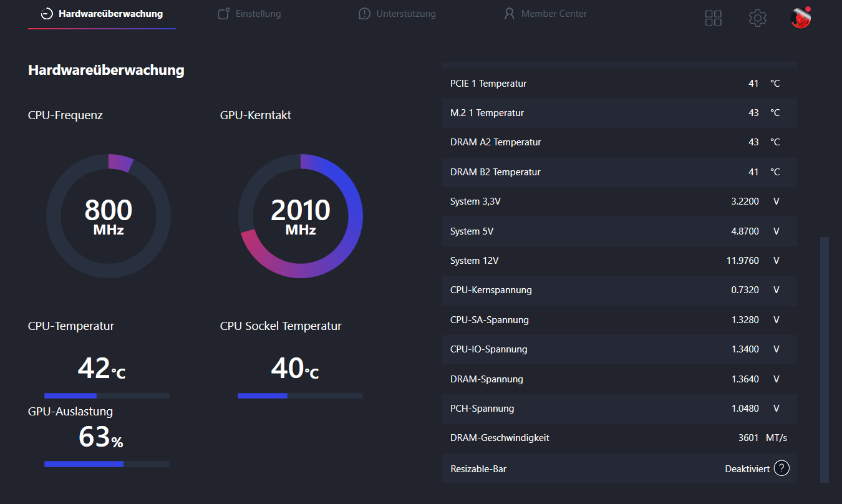Go to the Member Center tab
Screen dimensions: 842x504
coord(545,14)
